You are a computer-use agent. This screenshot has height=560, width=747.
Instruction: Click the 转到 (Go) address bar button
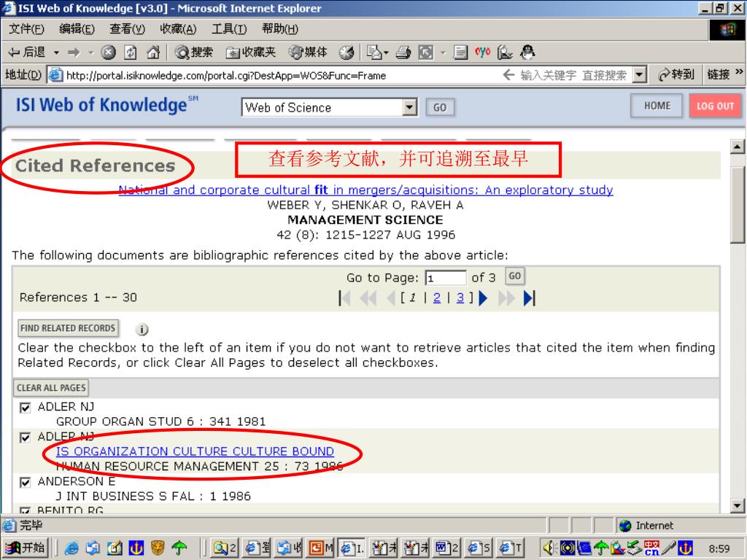pyautogui.click(x=676, y=74)
